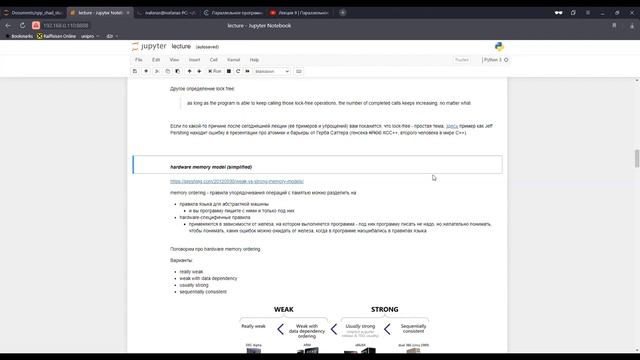Switch to the 'Лекция 9' YouTube tab
Screen dimensions: 640x360
[299, 13]
